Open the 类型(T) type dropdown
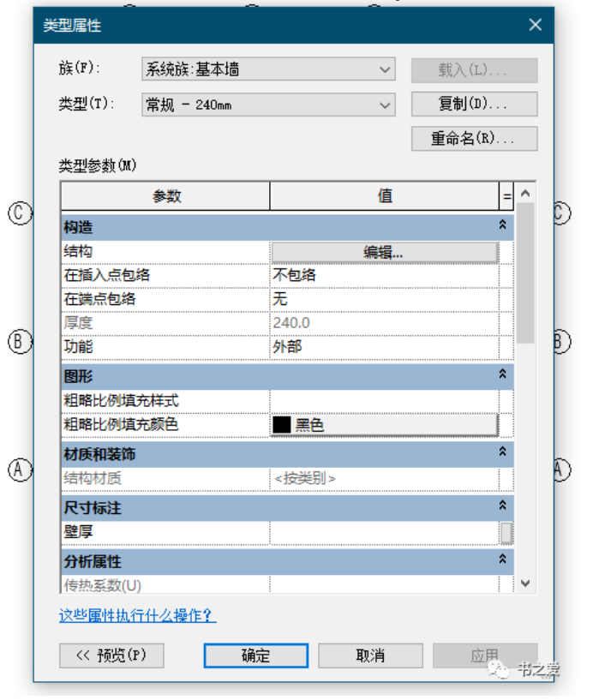Viewport: 593px width, 700px height. pos(268,105)
